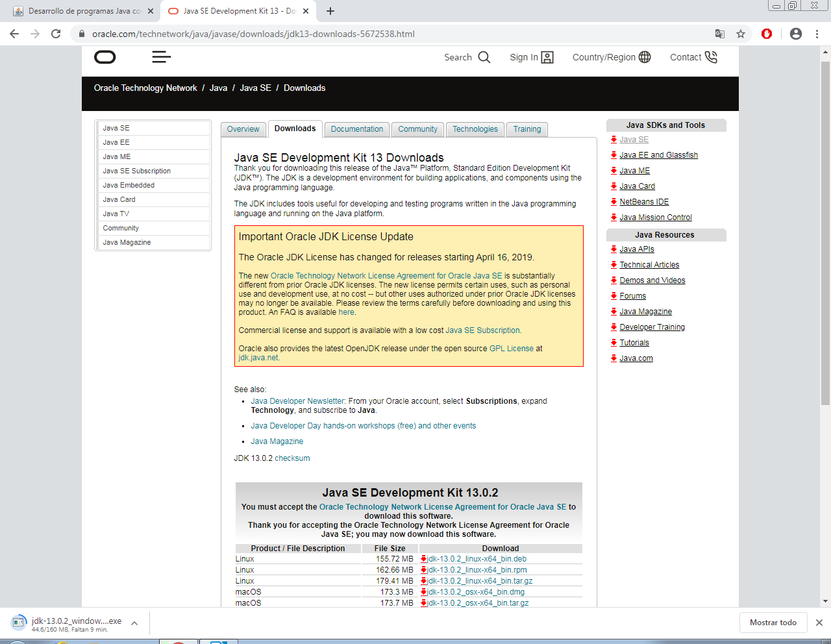Open Chrome three-dot menu
Screen dimensions: 831x644
click(817, 34)
